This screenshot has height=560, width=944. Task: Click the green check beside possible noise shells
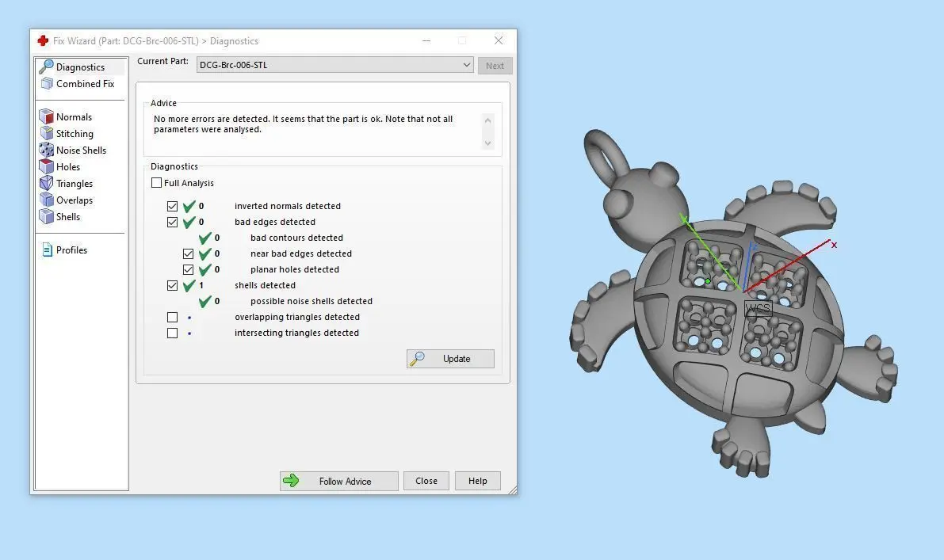(x=205, y=301)
